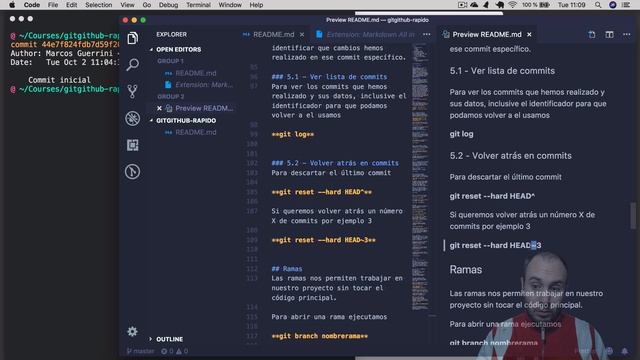This screenshot has width=640, height=360.
Task: Open the Terminal menu
Action: (x=198, y=5)
